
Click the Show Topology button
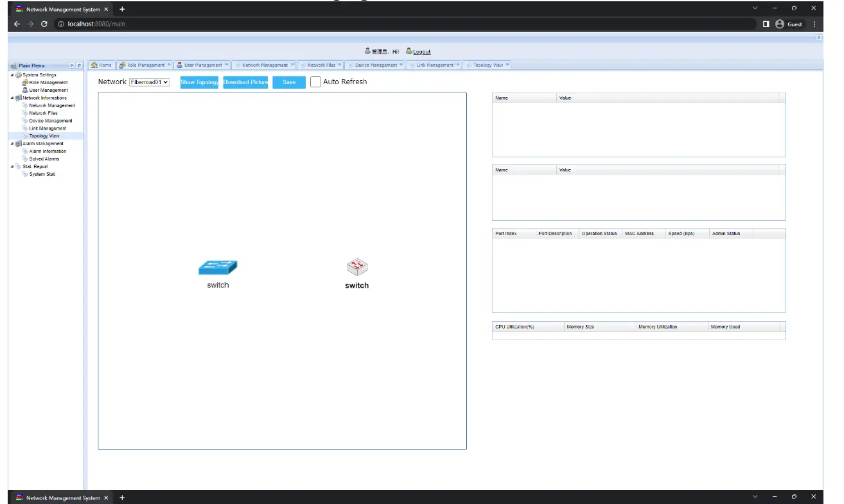(x=199, y=82)
